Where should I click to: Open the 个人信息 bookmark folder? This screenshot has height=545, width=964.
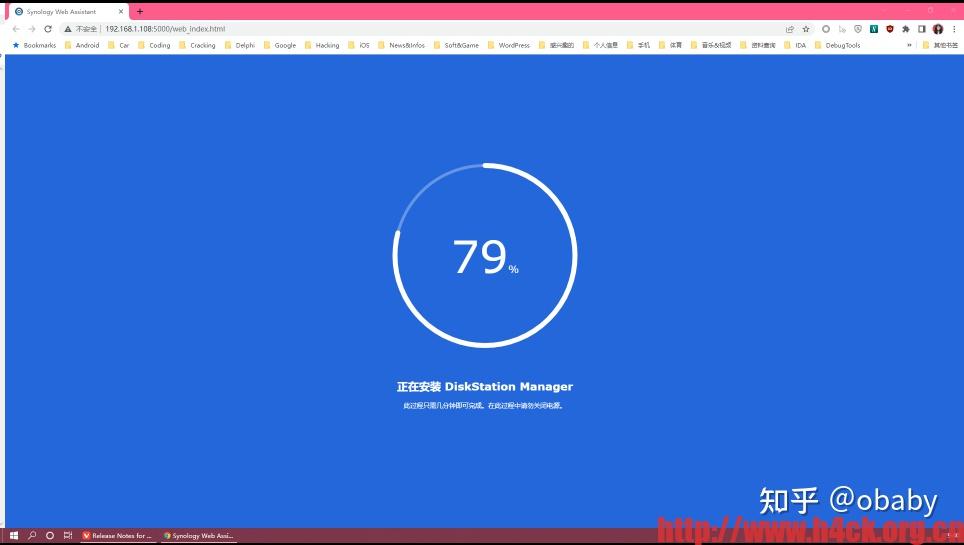[600, 45]
